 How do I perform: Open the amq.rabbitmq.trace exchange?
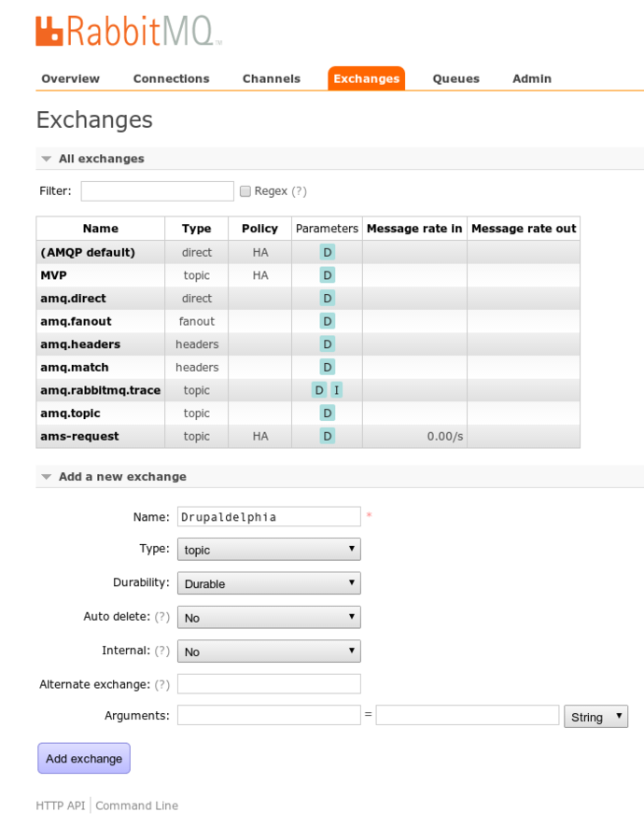coord(101,390)
